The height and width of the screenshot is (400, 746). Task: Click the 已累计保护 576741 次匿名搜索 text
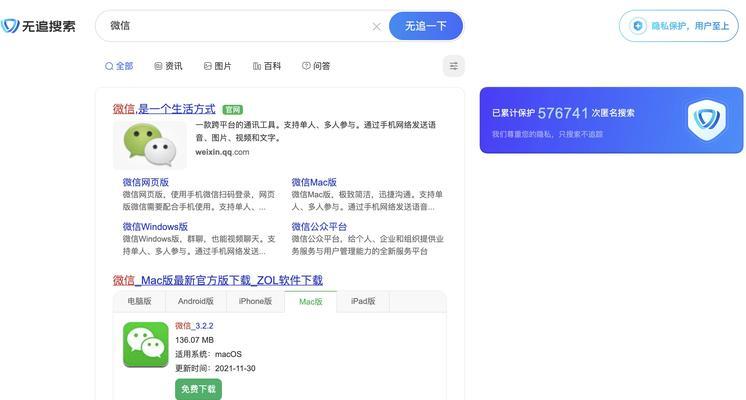563,113
